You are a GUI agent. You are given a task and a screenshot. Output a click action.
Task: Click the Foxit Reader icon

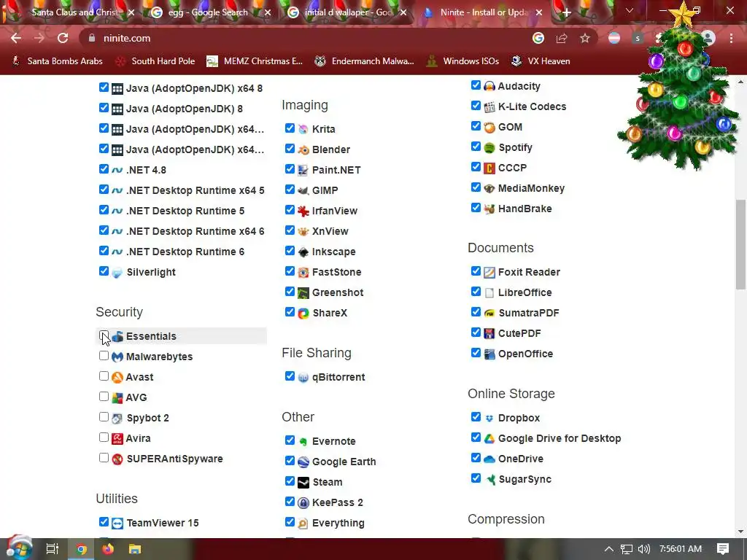click(x=489, y=273)
